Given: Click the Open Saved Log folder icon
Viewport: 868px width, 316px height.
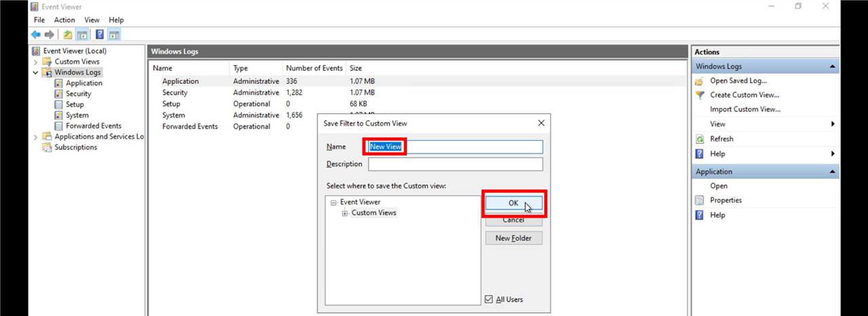Looking at the screenshot, I should tap(700, 81).
